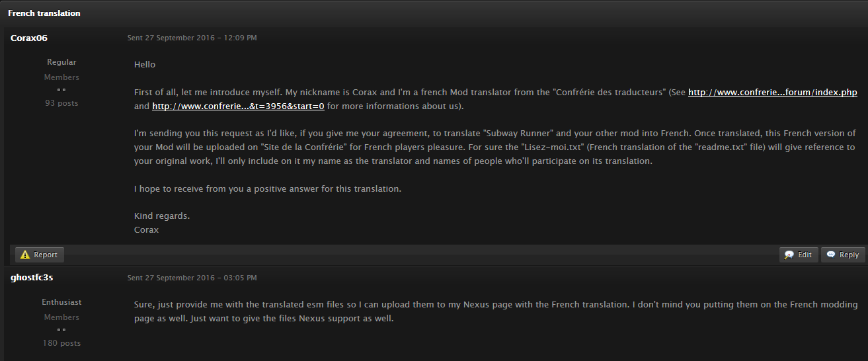
Task: Open ghostfc3s's user profile name
Action: tap(32, 278)
